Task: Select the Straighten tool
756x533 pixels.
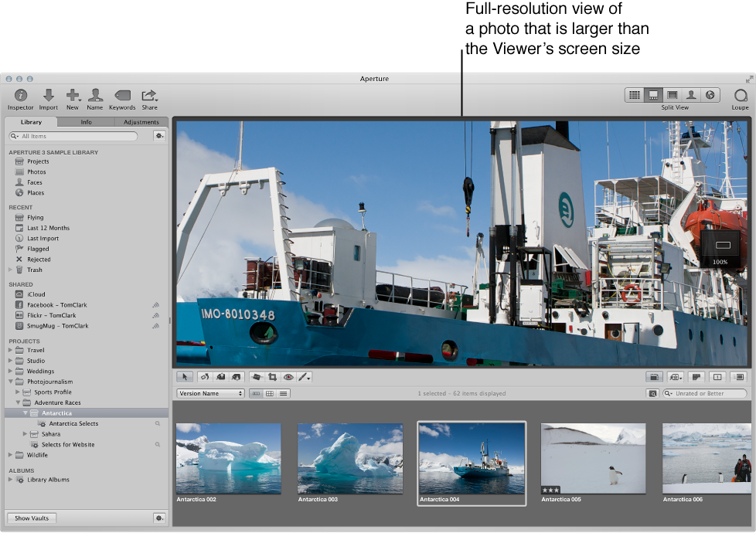Action: pyautogui.click(x=256, y=377)
